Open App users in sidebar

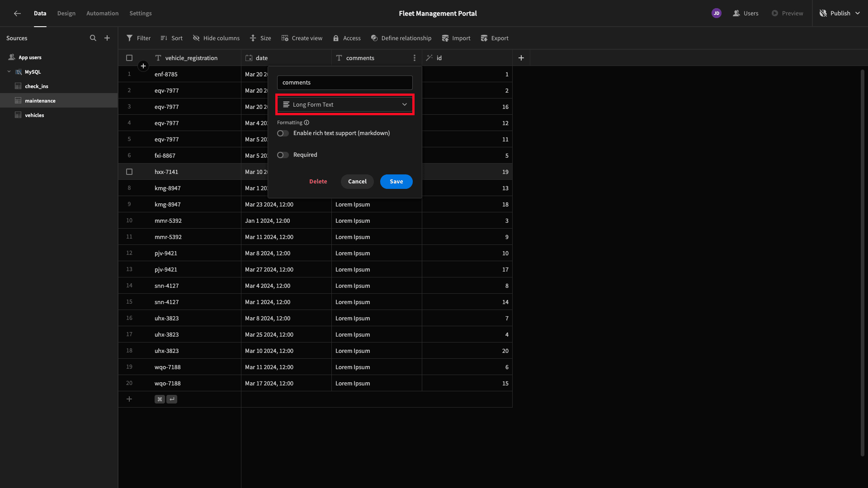pos(59,57)
